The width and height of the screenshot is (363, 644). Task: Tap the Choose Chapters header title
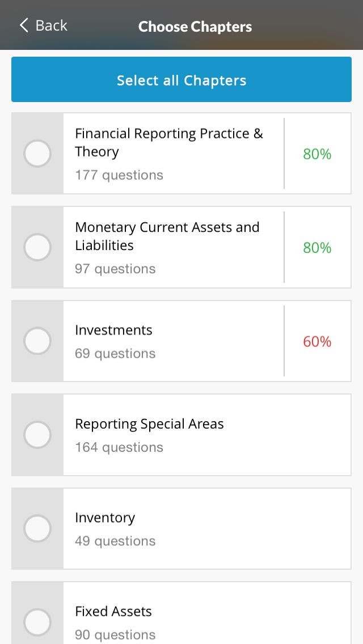tap(195, 27)
